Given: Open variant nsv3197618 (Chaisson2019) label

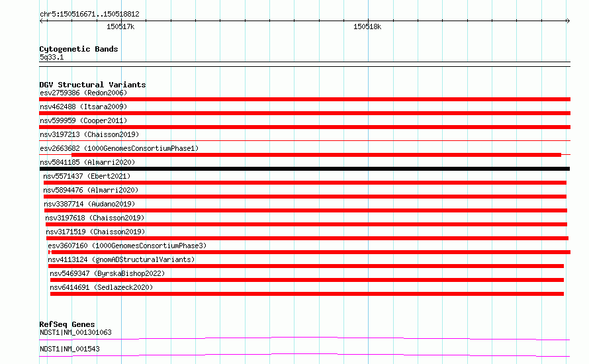Looking at the screenshot, I should point(95,218).
